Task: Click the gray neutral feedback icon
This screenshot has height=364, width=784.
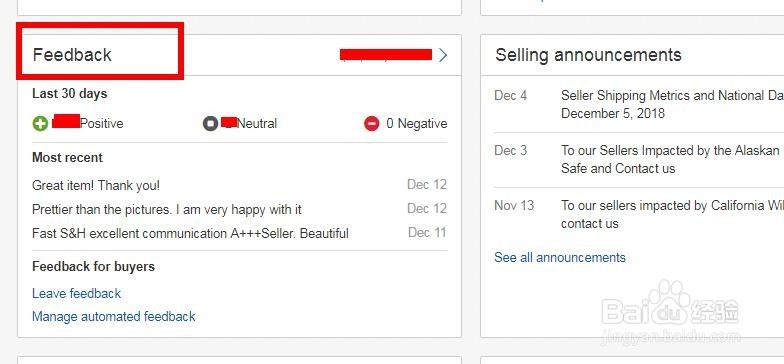Action: pos(210,124)
